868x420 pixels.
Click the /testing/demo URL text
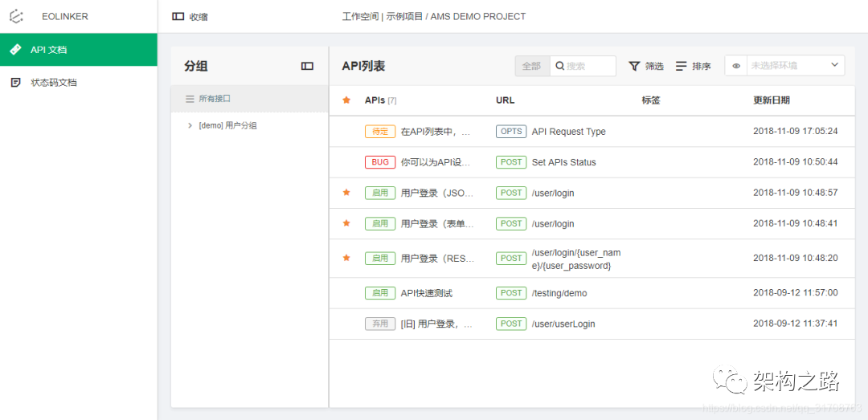pyautogui.click(x=559, y=293)
